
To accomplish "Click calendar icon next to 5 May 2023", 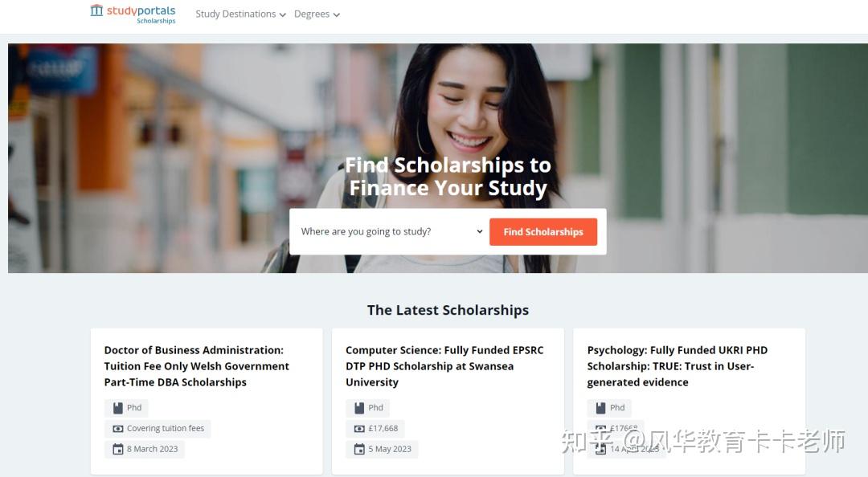I will pos(359,449).
